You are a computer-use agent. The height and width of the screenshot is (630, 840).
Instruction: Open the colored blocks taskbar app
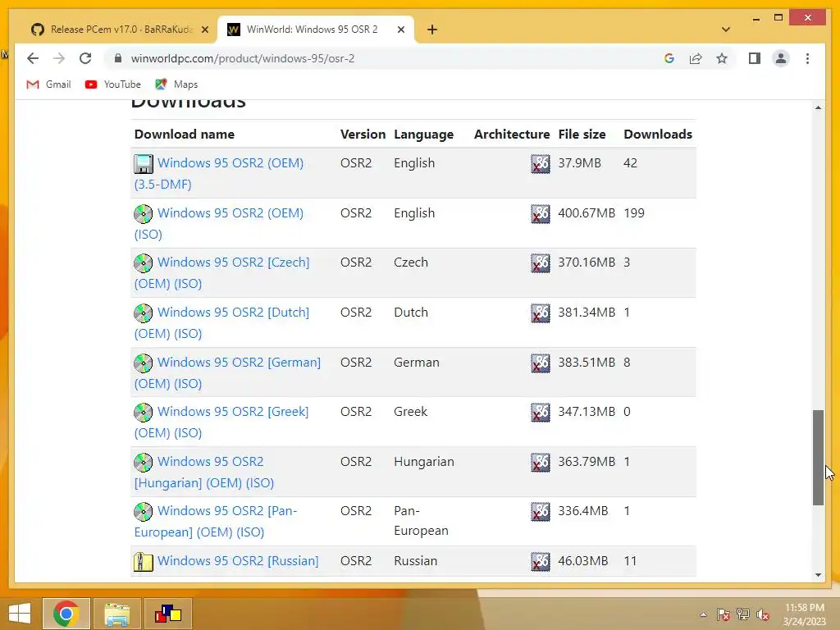167,614
